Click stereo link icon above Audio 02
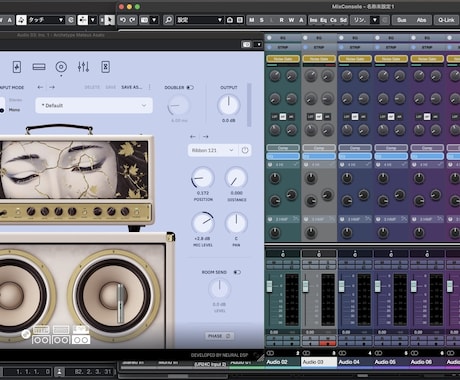This screenshot has width=460, height=380. click(x=270, y=353)
